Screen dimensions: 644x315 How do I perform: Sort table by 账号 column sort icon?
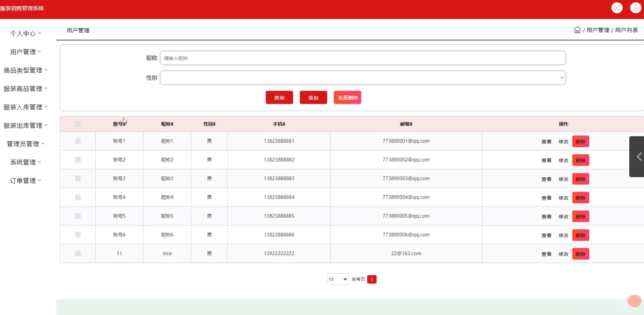tap(124, 124)
